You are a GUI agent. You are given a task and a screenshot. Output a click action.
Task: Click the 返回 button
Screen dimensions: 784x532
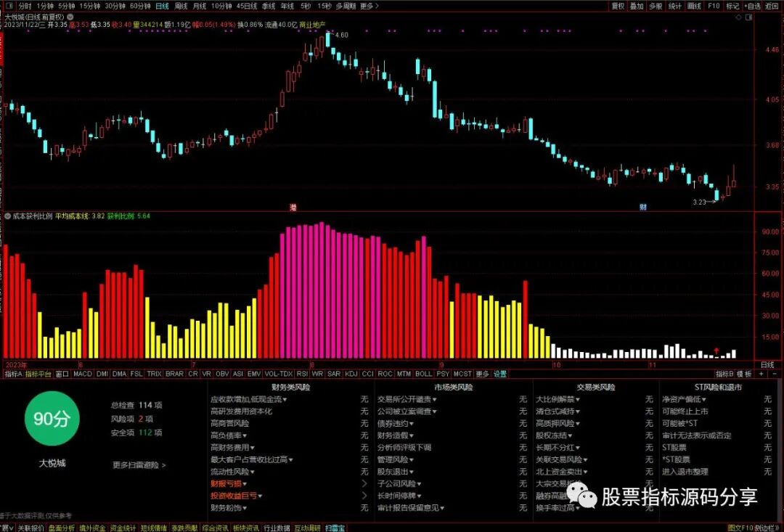pyautogui.click(x=772, y=6)
